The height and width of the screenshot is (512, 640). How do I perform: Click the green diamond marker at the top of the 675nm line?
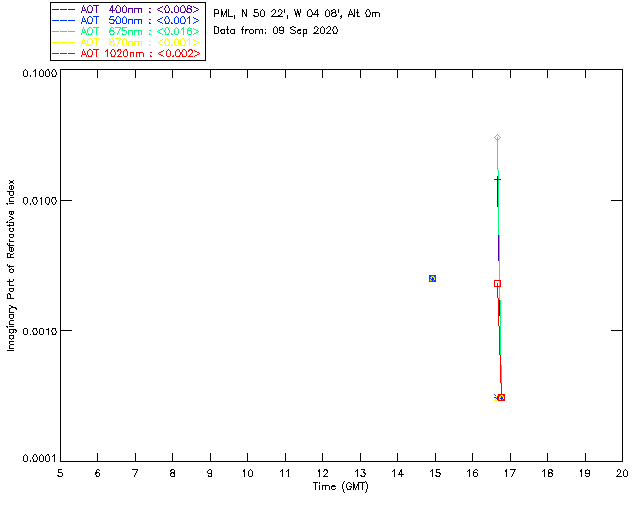click(497, 138)
